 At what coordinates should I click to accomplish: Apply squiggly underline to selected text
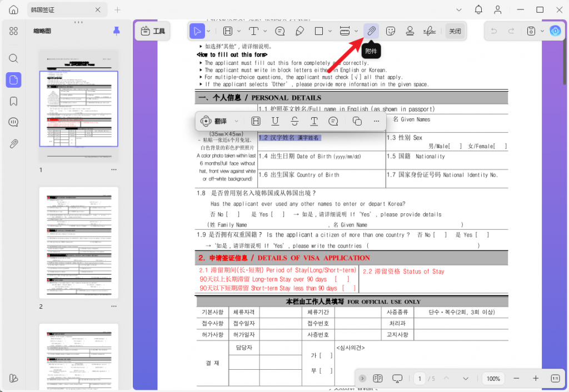pos(315,121)
